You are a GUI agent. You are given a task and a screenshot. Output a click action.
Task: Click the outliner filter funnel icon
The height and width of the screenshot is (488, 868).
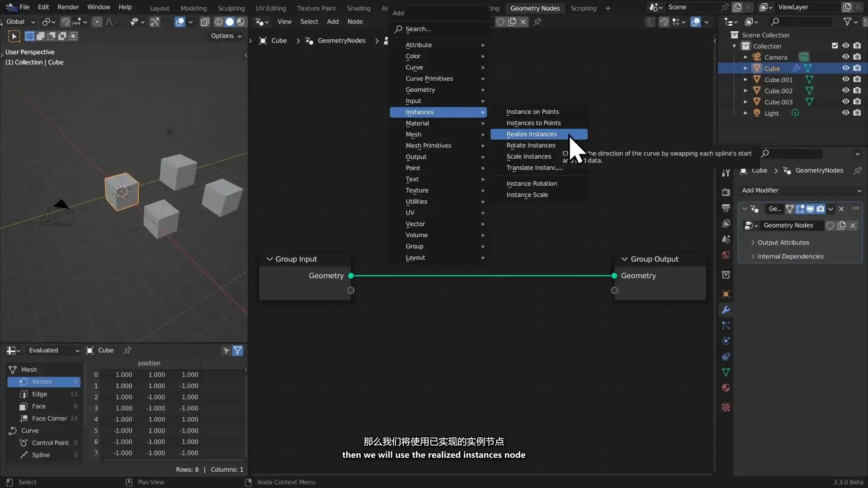(x=847, y=22)
